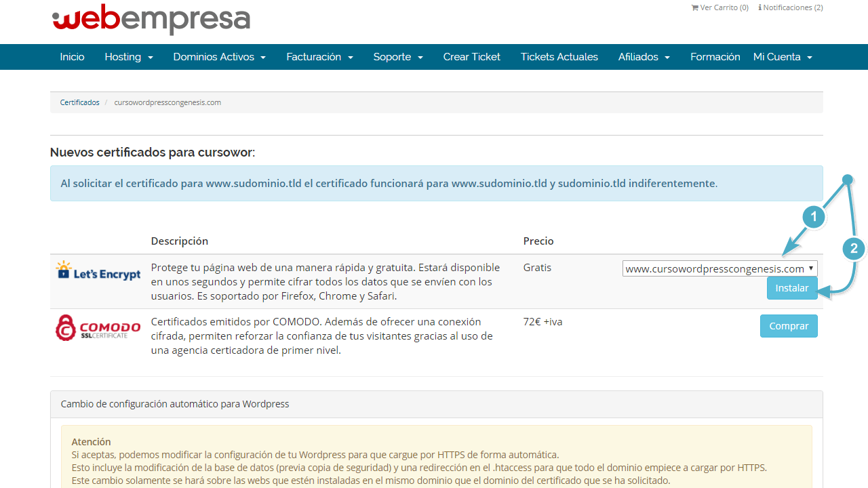Expand the Mi Cuenta menu

(783, 57)
